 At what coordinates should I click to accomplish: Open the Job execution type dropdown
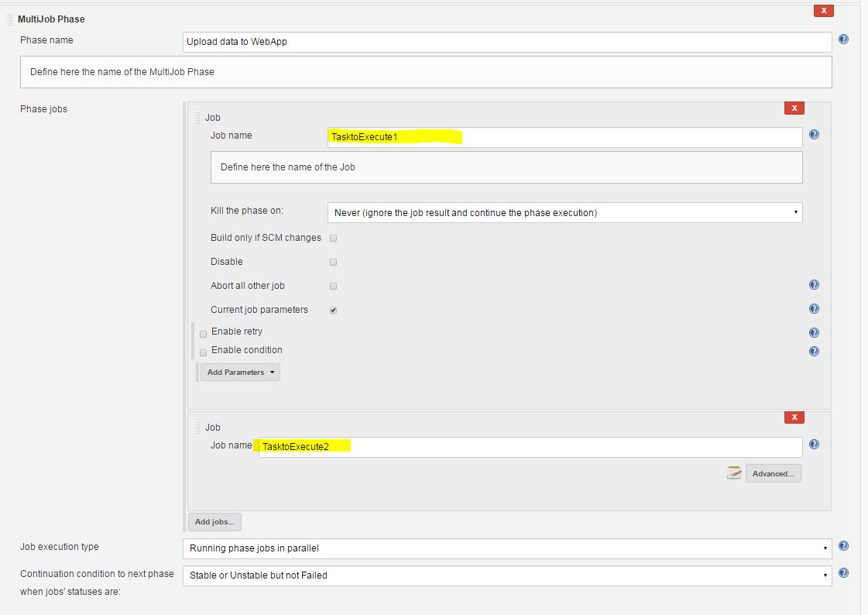coord(507,548)
